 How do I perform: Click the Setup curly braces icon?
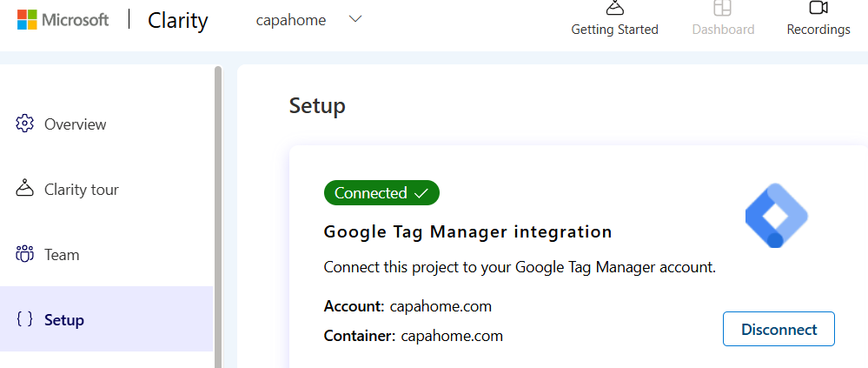pyautogui.click(x=25, y=318)
